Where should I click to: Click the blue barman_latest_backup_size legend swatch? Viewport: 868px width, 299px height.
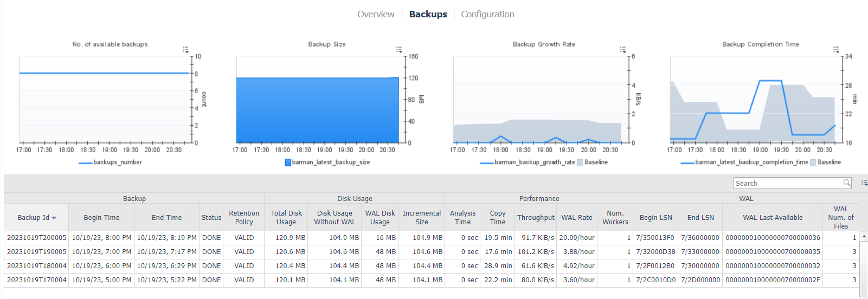coord(288,162)
